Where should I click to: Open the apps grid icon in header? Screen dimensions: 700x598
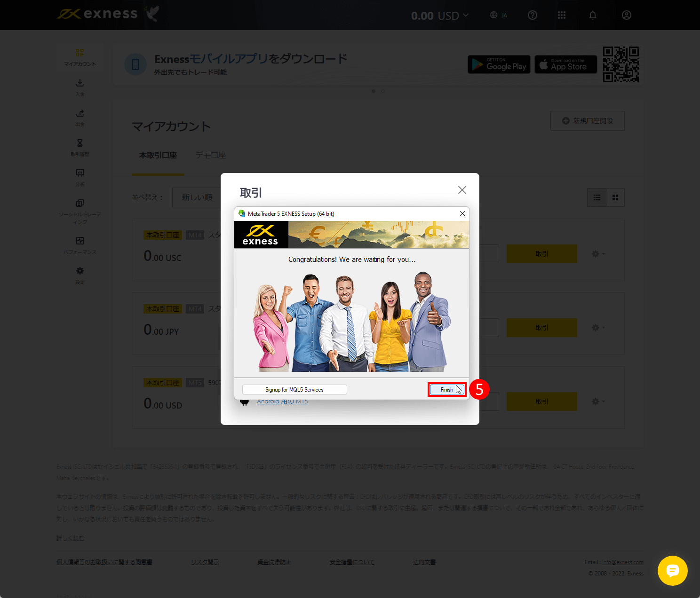coord(562,15)
